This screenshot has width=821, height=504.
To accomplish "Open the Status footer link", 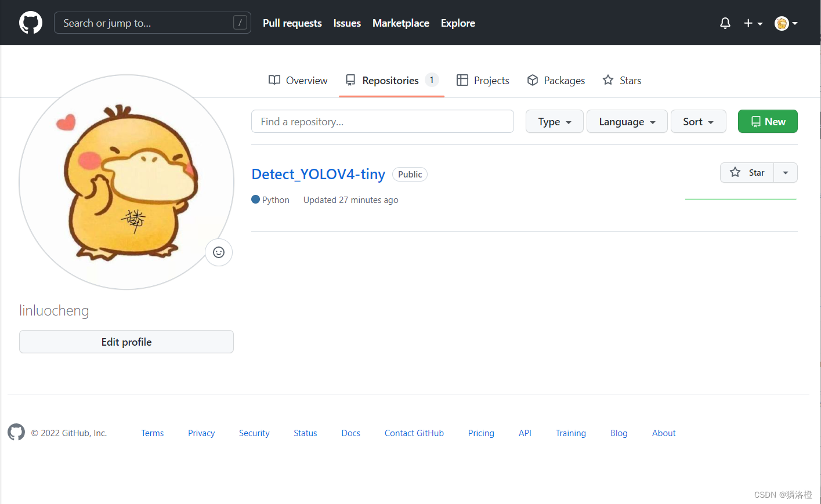I will (305, 433).
